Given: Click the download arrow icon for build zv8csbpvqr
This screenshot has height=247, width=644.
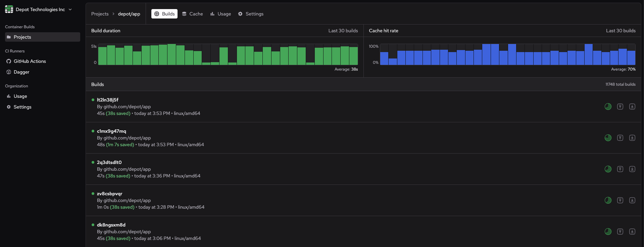Looking at the screenshot, I should point(632,200).
